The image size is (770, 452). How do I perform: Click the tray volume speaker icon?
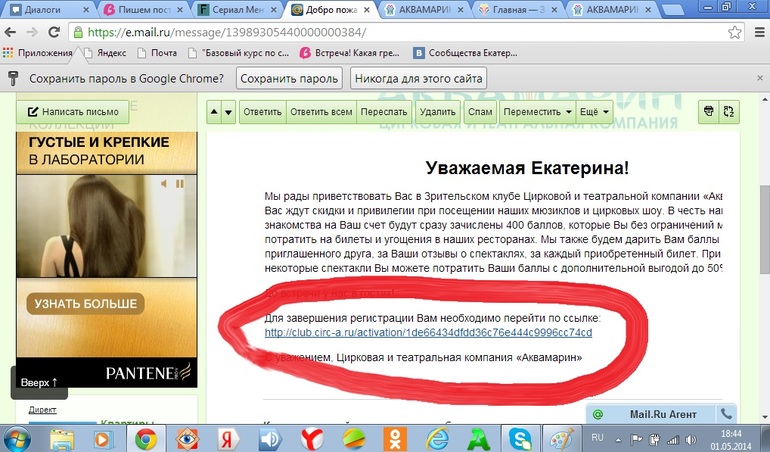(691, 440)
